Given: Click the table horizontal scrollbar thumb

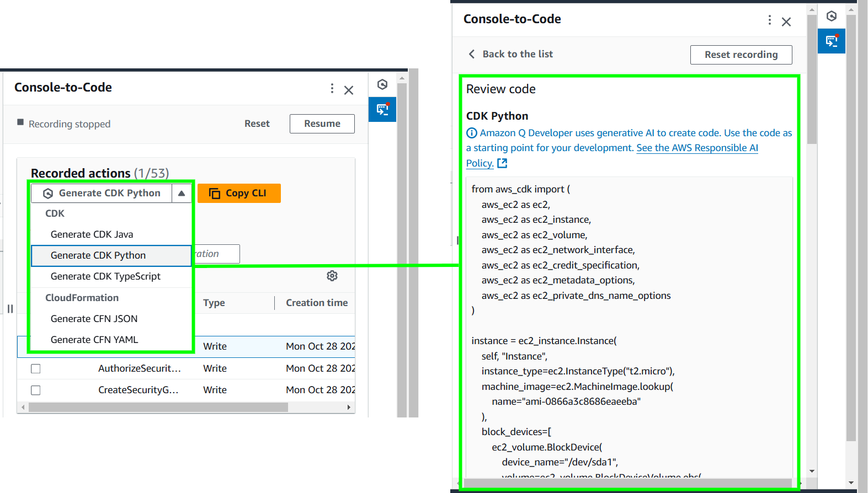Looking at the screenshot, I should [x=158, y=407].
